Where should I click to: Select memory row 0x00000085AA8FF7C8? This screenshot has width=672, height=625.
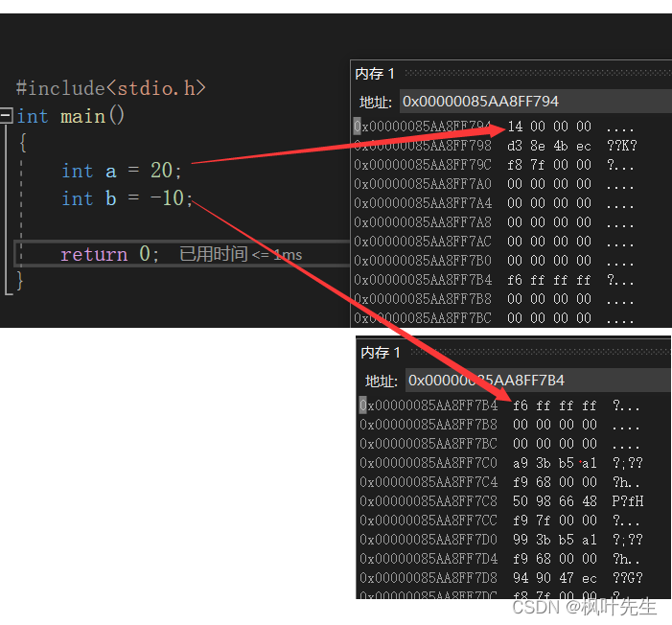click(x=429, y=500)
